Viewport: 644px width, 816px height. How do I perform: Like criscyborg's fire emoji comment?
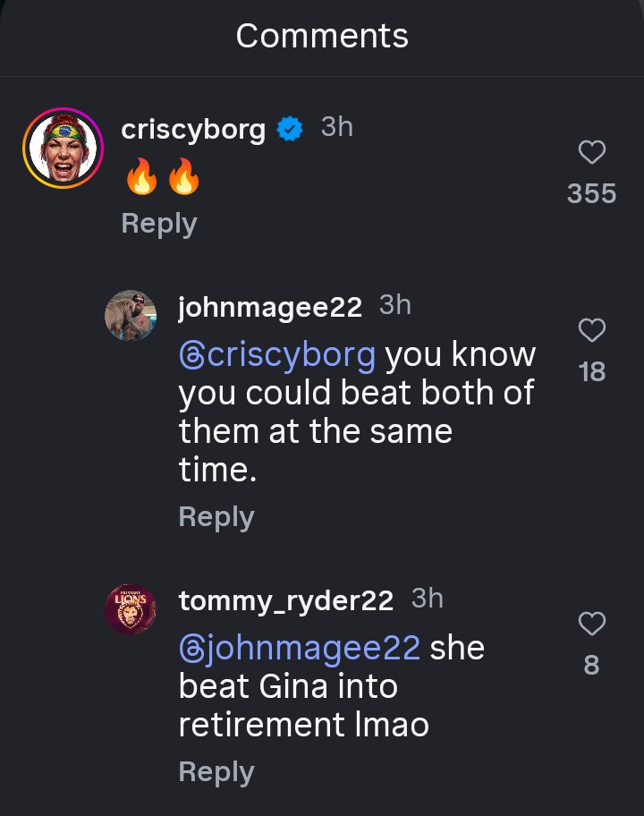[x=591, y=154]
